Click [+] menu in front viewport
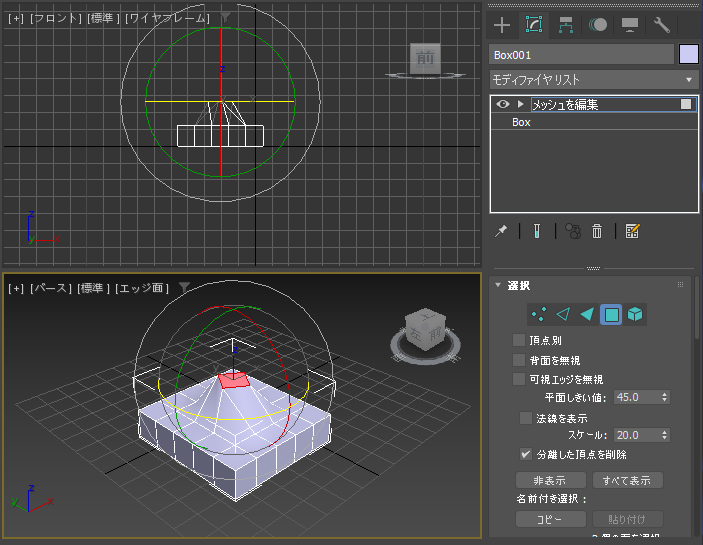Image resolution: width=703 pixels, height=545 pixels. pos(16,18)
